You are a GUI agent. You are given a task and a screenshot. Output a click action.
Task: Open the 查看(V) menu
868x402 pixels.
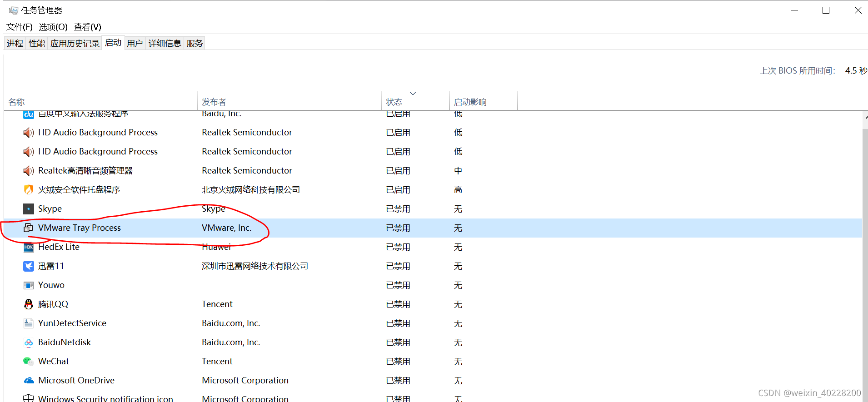click(88, 27)
